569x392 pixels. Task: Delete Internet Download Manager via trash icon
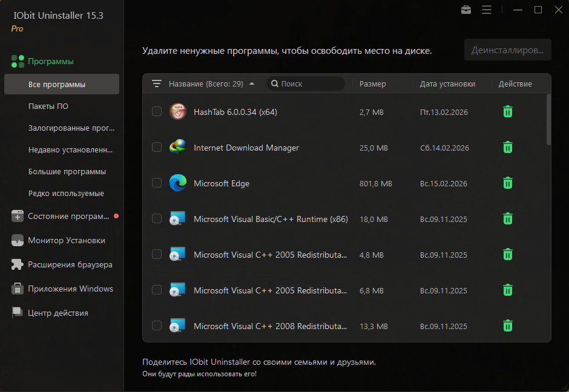508,148
